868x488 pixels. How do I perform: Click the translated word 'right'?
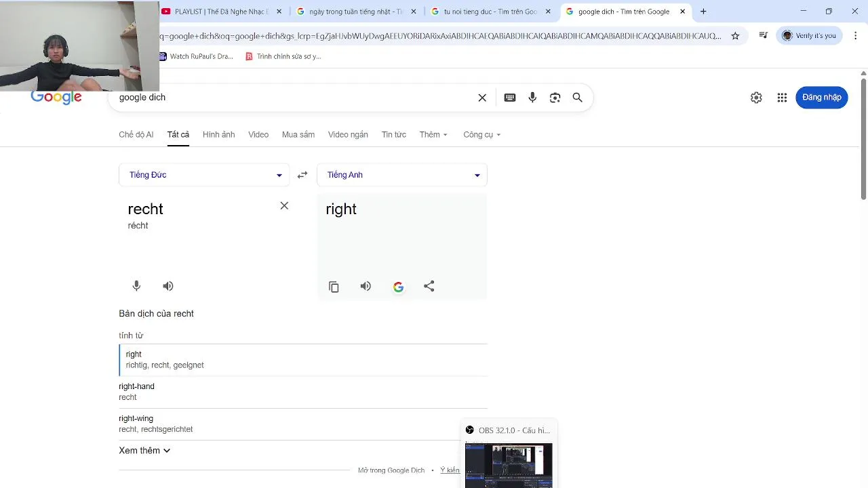341,209
